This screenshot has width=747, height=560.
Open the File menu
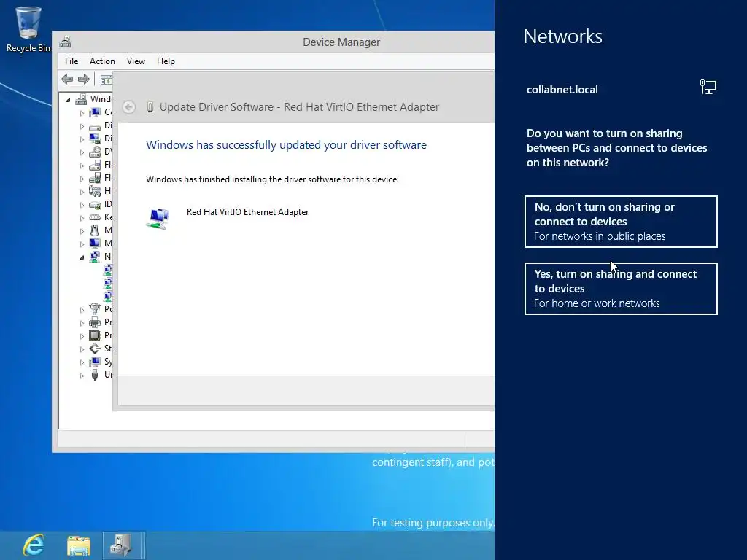(71, 61)
